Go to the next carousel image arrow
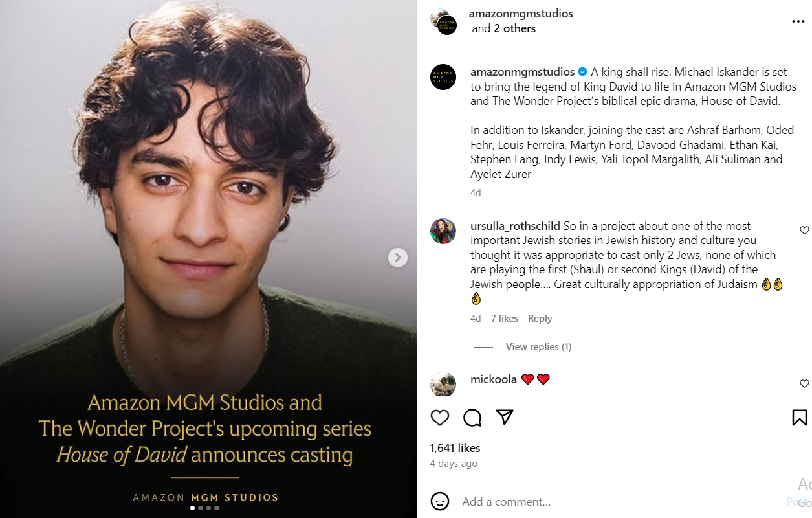812x518 pixels. coord(397,258)
